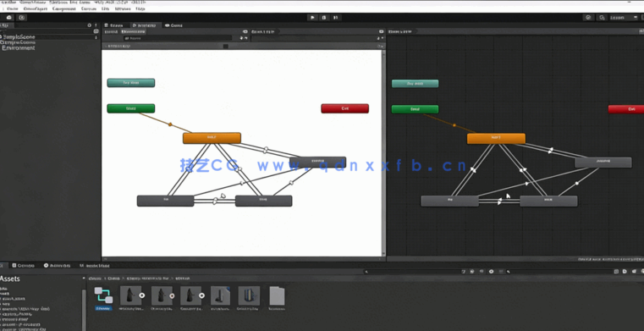Switch to the Animation tab in the bottom panel
Image resolution: width=644 pixels, height=331 pixels.
[58, 266]
